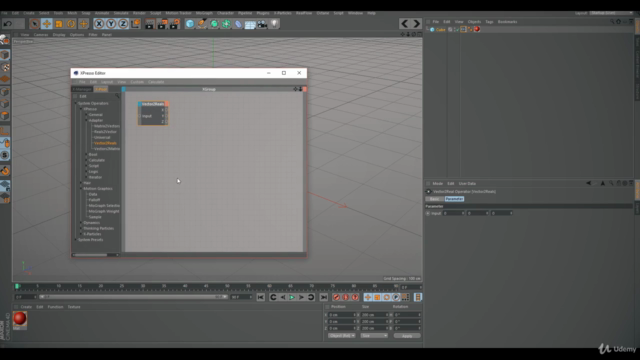The image size is (640, 360).
Task: Select the red Mat material thumbnail
Action: point(20,319)
